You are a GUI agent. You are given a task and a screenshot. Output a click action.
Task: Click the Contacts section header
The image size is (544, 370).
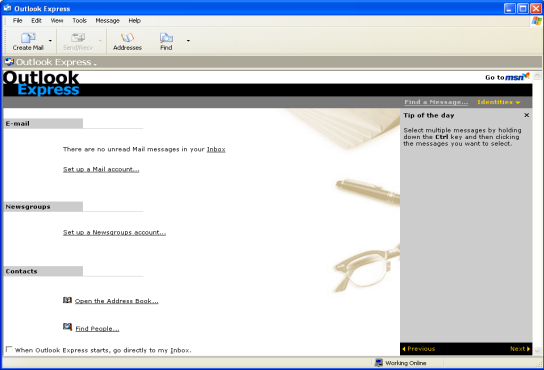43,271
